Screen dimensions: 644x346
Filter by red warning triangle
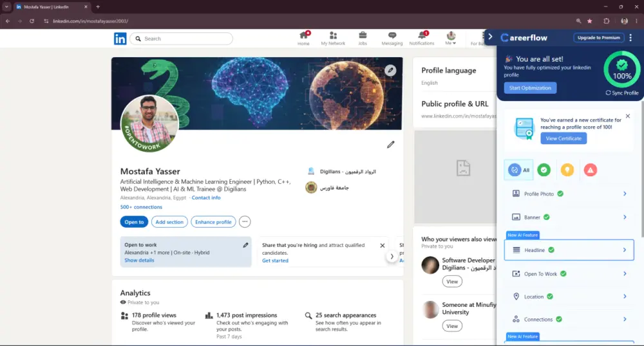590,170
